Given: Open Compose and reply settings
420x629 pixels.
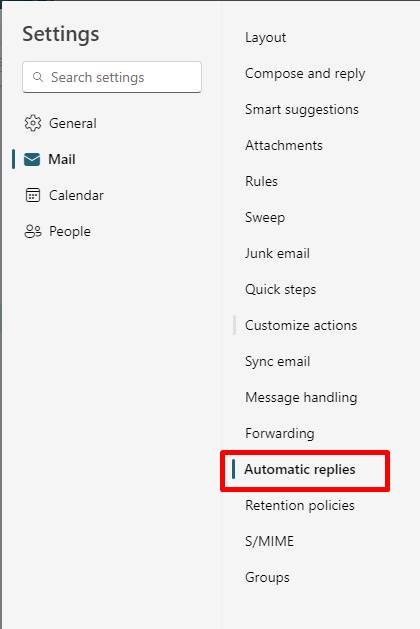Looking at the screenshot, I should (305, 74).
